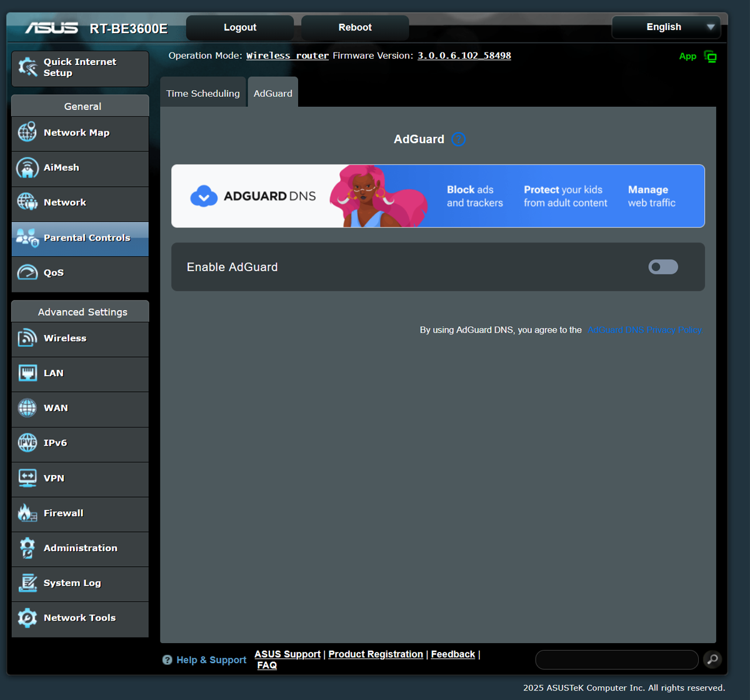Click the Firewall flame icon
Viewport: 750px width, 700px height.
(x=27, y=513)
